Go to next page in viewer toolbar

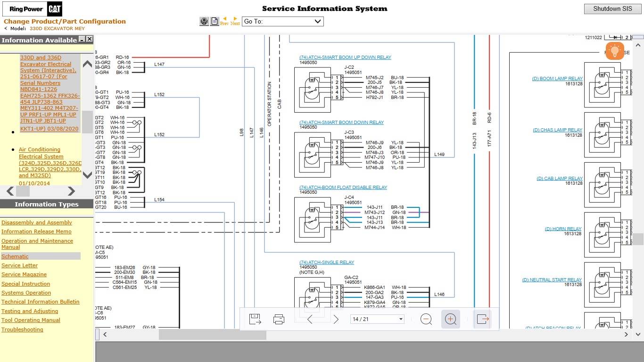[x=336, y=319]
